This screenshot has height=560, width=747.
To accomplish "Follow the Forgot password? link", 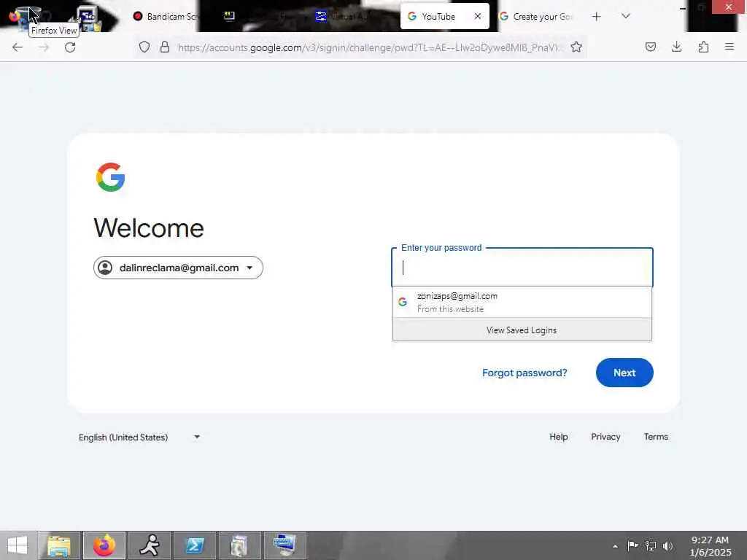I will click(x=525, y=373).
